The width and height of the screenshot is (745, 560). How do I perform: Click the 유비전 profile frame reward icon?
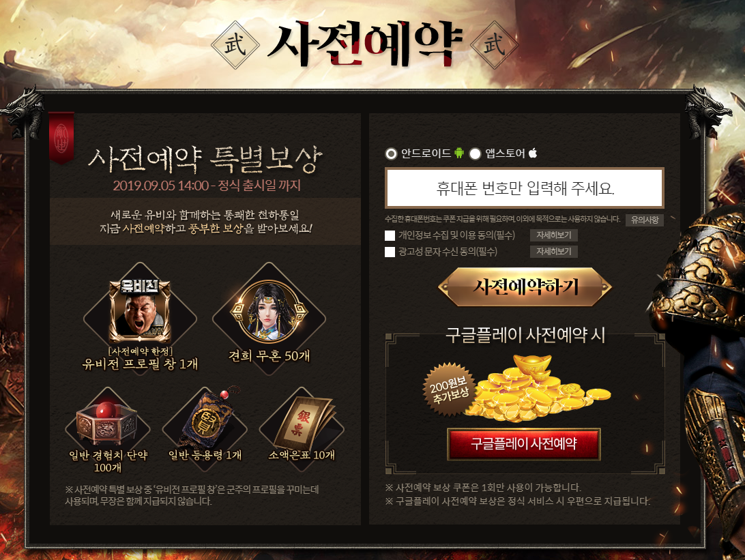coord(140,311)
